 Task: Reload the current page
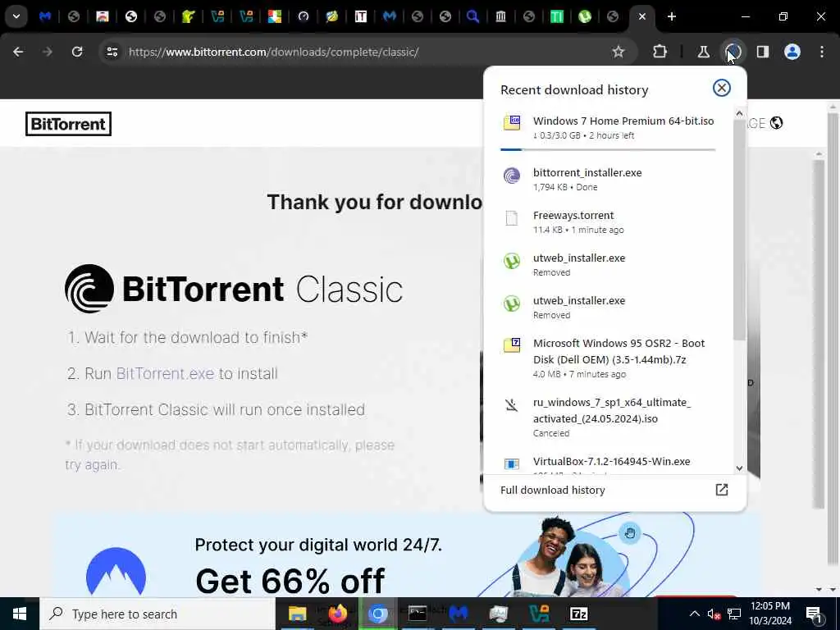(x=77, y=52)
